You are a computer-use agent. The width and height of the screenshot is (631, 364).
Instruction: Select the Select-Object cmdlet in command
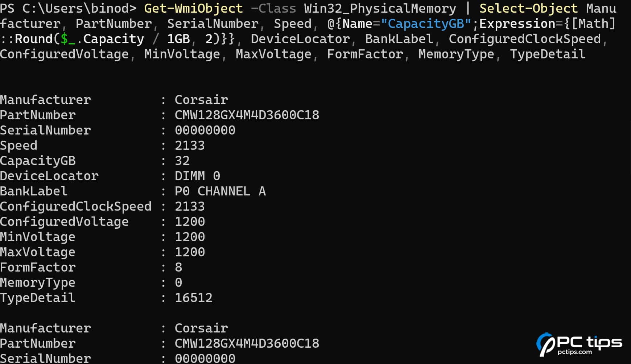coord(528,8)
